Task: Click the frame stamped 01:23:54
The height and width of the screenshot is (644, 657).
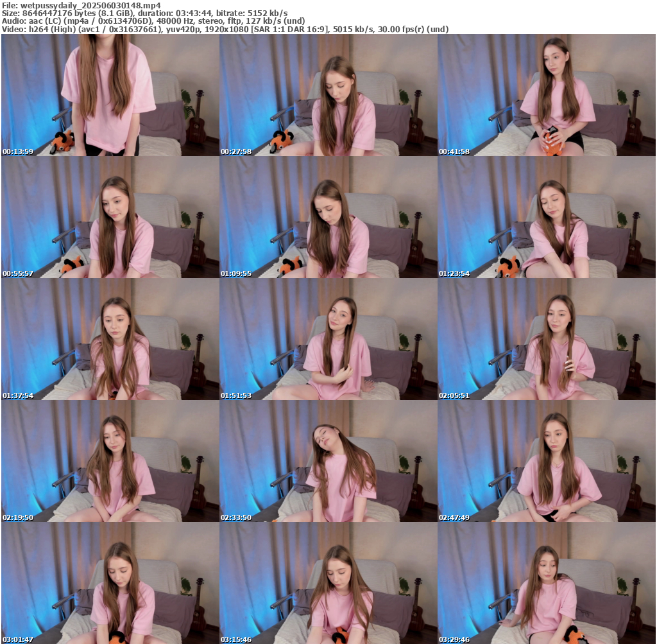Action: coord(547,217)
